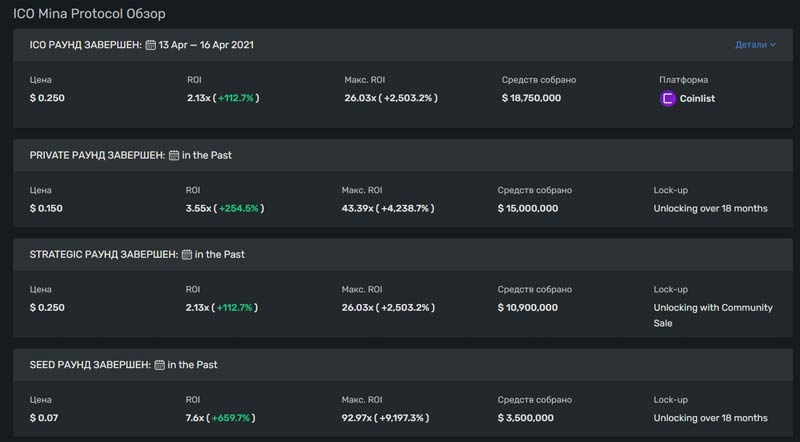
Task: Click the Coinlist platform logo icon
Action: [x=668, y=99]
